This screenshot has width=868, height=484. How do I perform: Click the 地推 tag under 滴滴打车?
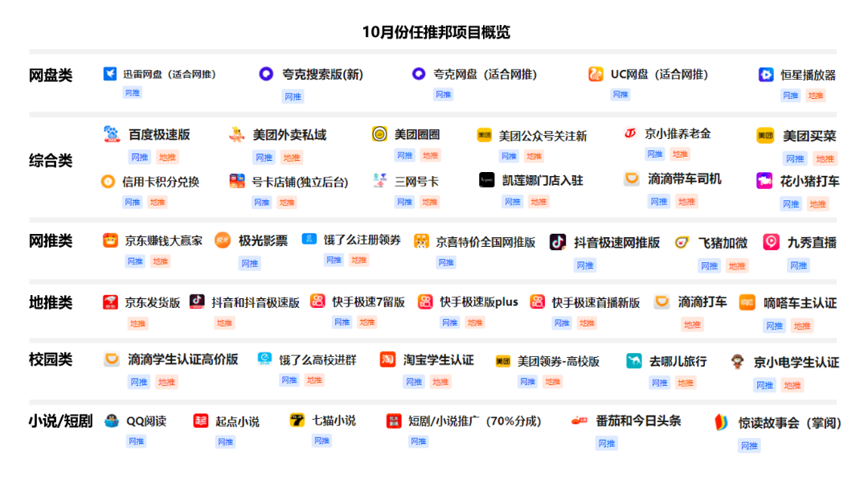click(692, 325)
